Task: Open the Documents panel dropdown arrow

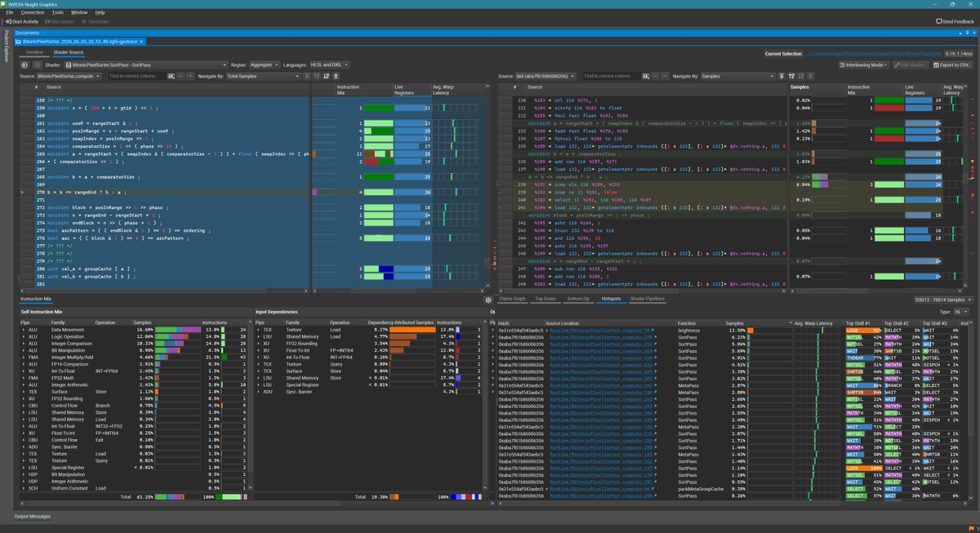Action: [x=959, y=33]
